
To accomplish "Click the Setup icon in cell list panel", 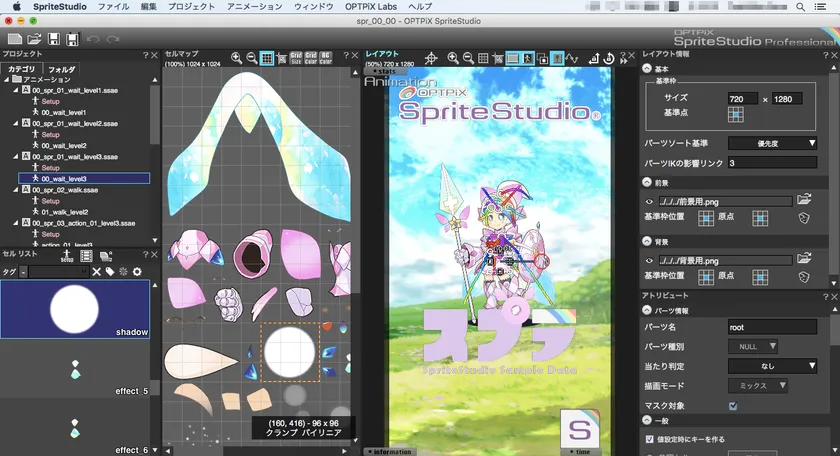I will click(67, 256).
